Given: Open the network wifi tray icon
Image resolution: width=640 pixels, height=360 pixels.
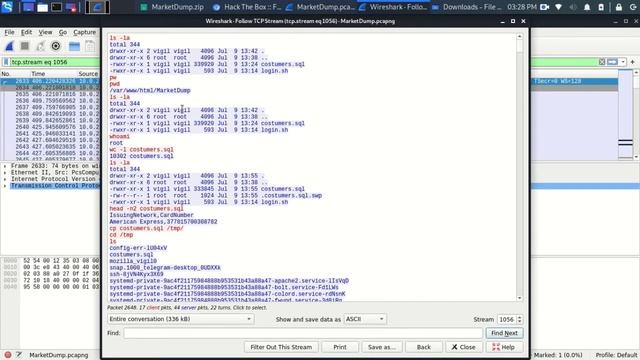Looking at the screenshot, I should point(558,7).
